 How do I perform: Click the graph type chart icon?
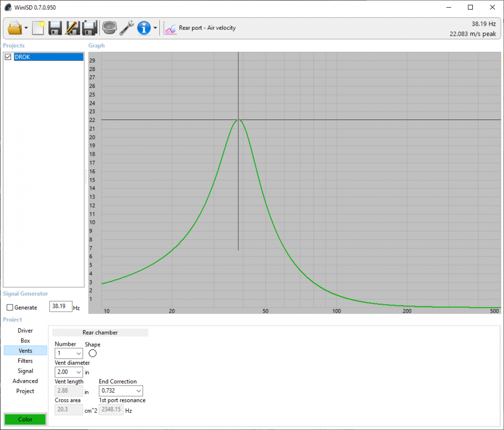(x=170, y=28)
